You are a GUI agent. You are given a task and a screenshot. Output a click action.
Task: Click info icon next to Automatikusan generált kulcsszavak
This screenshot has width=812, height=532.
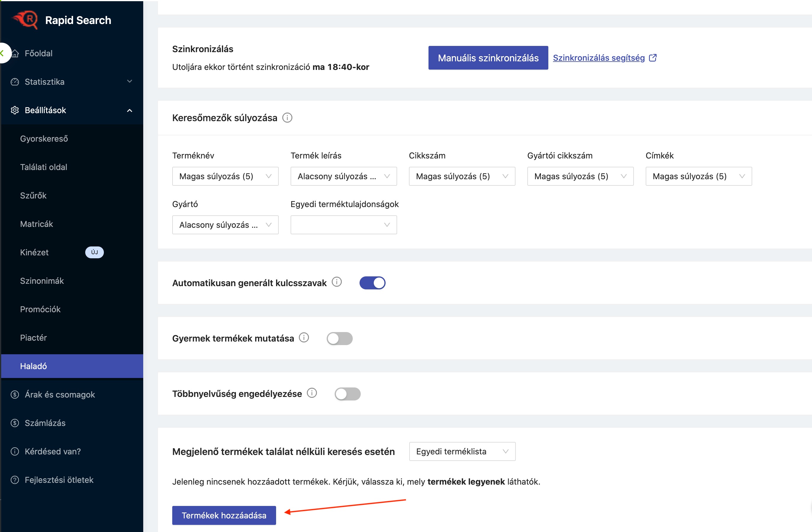point(337,282)
